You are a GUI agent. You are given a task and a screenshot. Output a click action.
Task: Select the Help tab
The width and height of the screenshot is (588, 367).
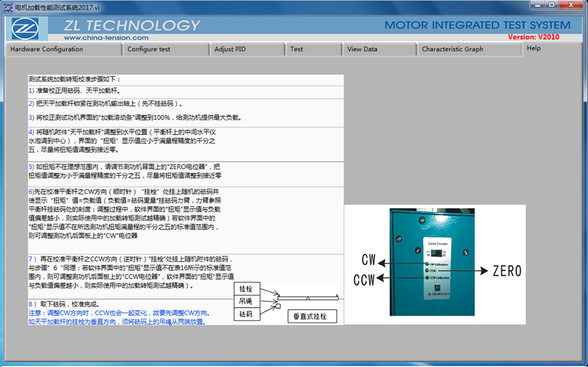click(x=534, y=48)
